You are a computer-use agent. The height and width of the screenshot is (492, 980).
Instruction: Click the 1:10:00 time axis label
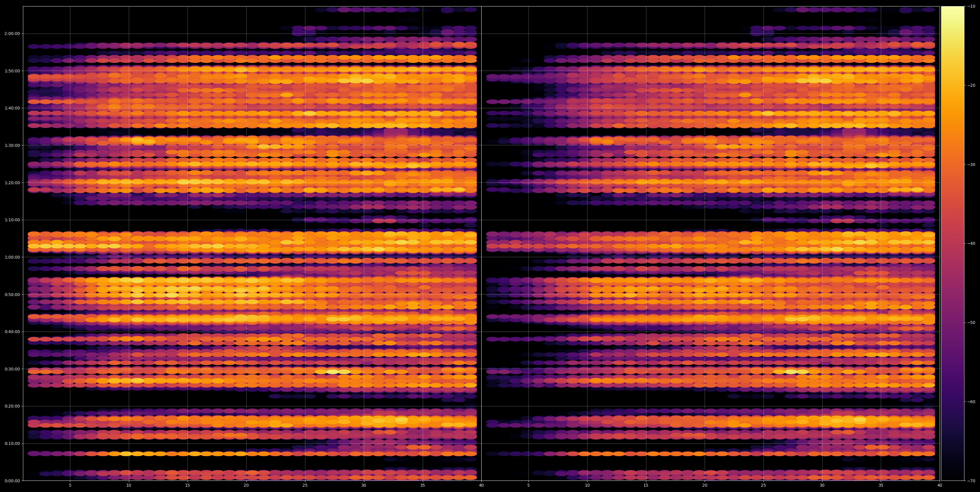pos(12,220)
